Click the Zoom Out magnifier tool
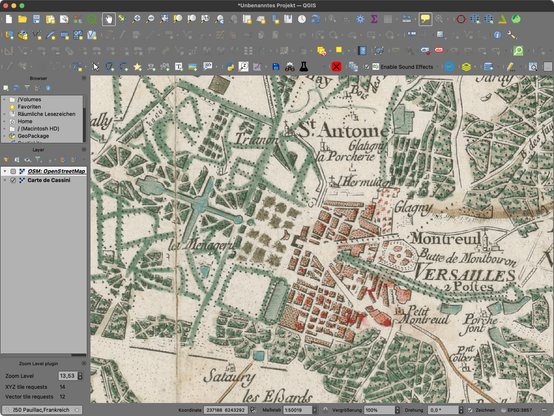 pos(150,19)
